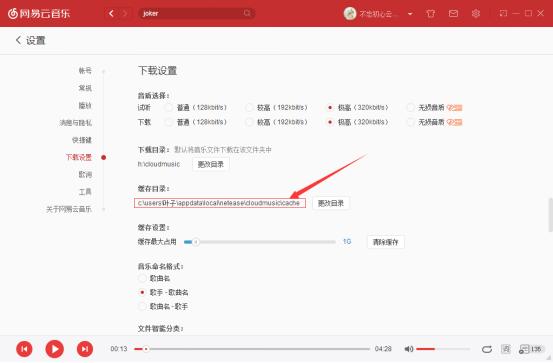Click the total time 04:28

pyautogui.click(x=383, y=349)
